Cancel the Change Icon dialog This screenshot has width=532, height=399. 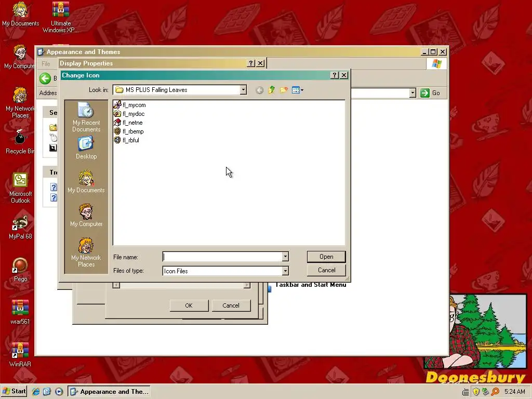point(326,270)
